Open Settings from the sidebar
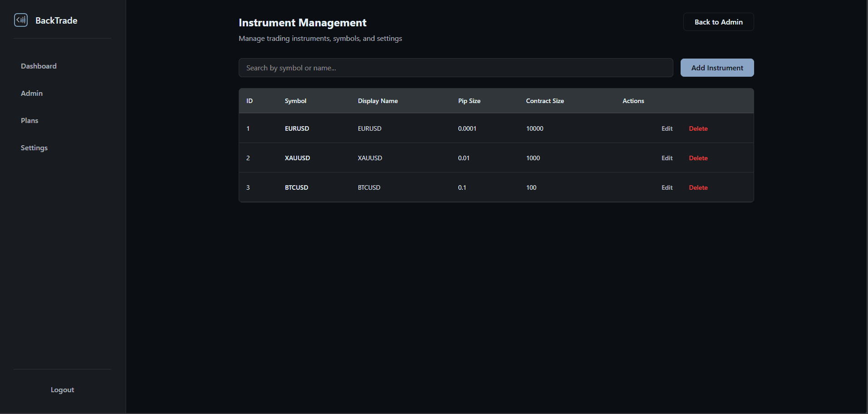 pyautogui.click(x=34, y=148)
